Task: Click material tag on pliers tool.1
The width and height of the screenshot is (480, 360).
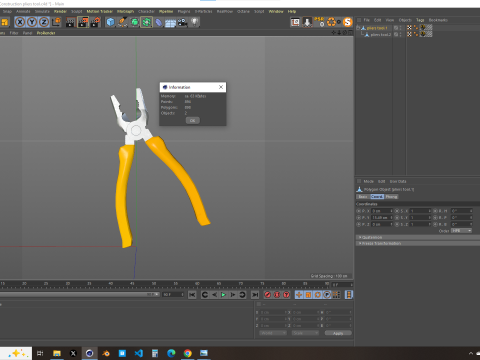Action: pyautogui.click(x=423, y=28)
